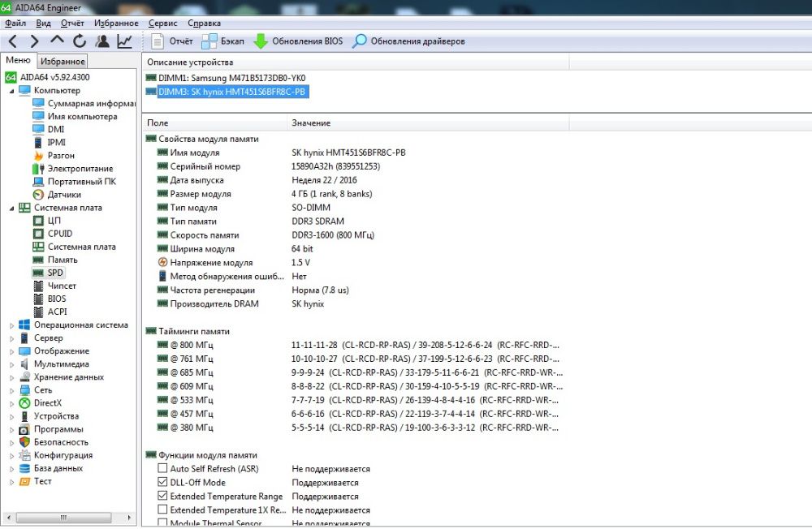This screenshot has width=812, height=529.
Task: Go forward with the right arrow
Action: tap(34, 41)
